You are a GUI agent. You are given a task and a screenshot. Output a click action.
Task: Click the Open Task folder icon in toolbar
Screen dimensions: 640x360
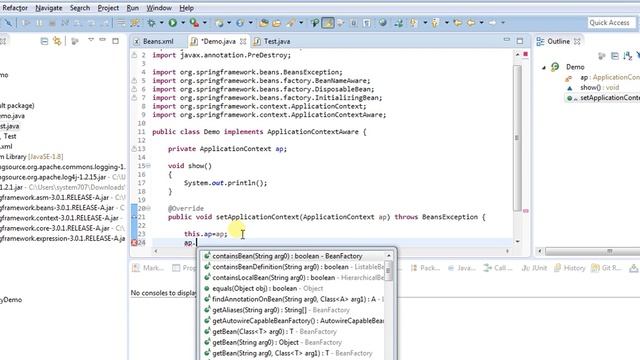coord(277,23)
